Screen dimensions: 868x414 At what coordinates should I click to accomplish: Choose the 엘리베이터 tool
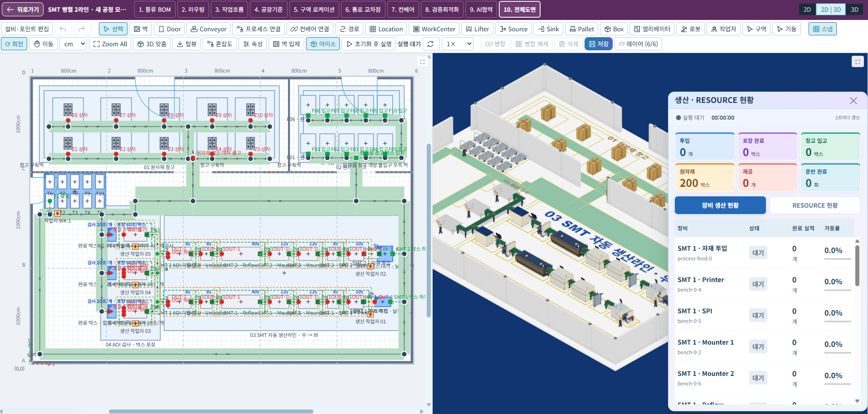point(652,29)
